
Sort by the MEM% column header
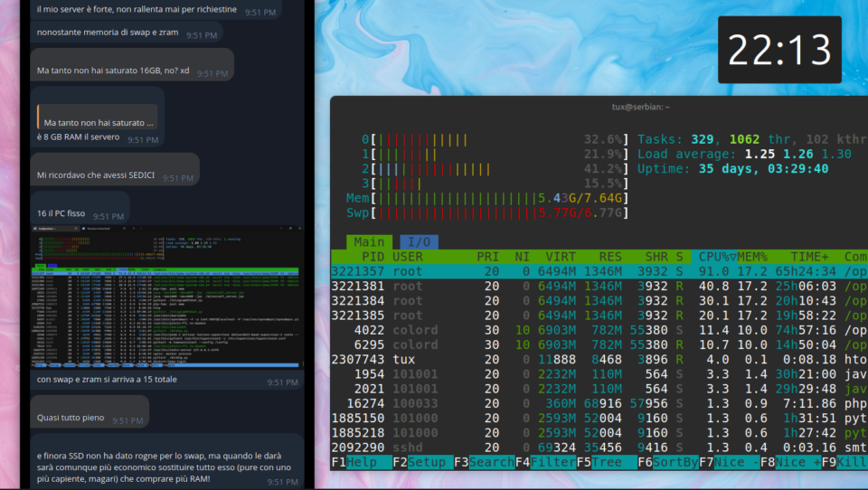click(752, 257)
